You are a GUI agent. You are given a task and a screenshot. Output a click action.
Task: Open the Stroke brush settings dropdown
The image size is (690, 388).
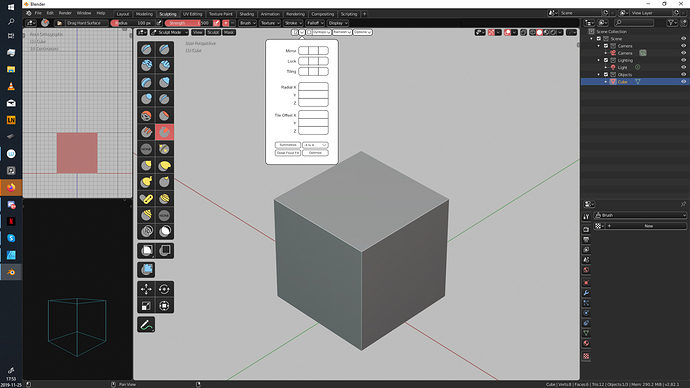click(x=293, y=23)
